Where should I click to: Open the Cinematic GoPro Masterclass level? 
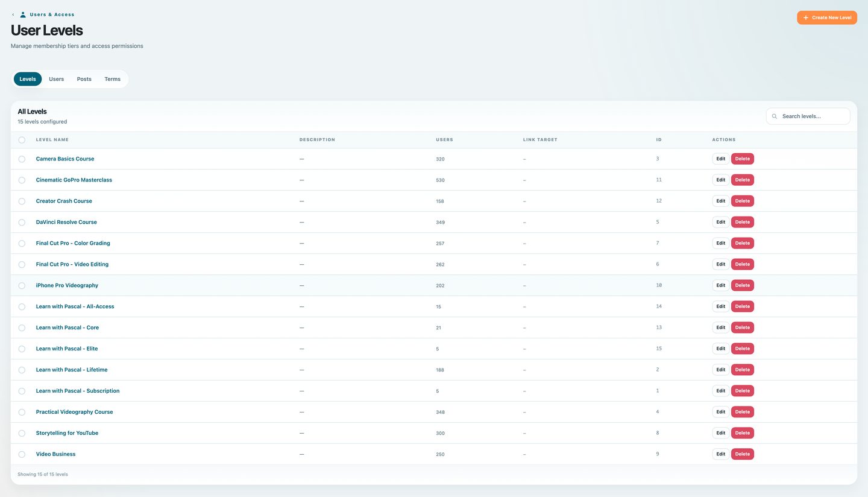(74, 180)
